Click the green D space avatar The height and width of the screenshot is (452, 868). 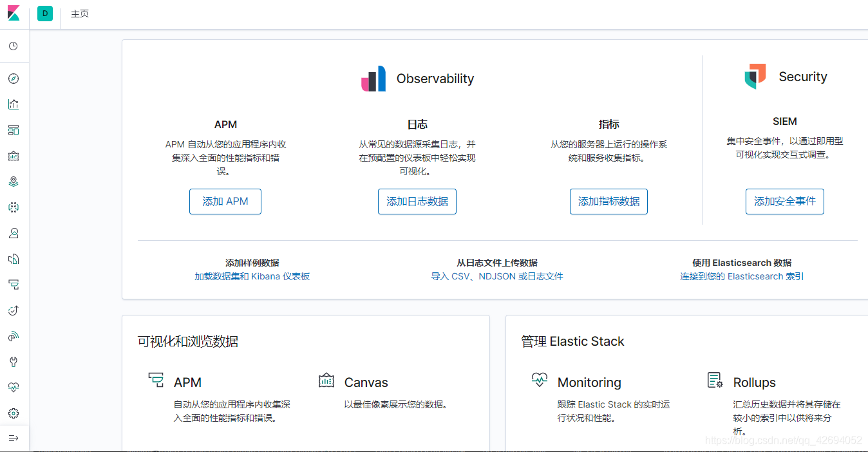point(45,14)
